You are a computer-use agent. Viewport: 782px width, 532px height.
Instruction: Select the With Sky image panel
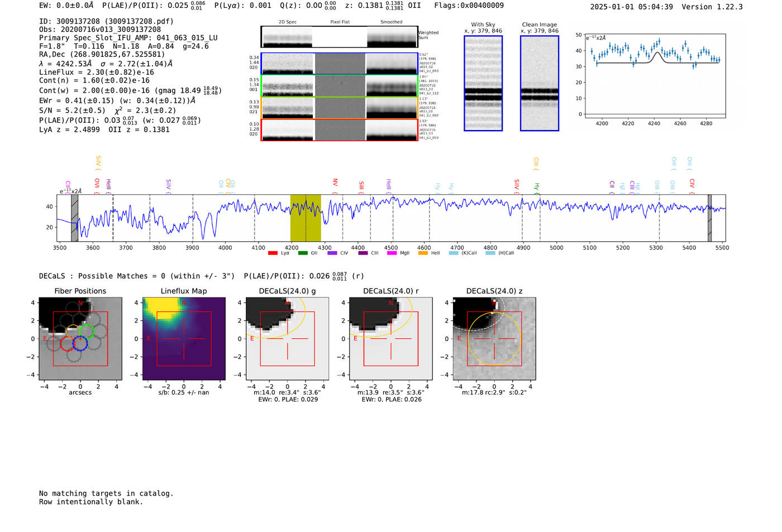483,83
